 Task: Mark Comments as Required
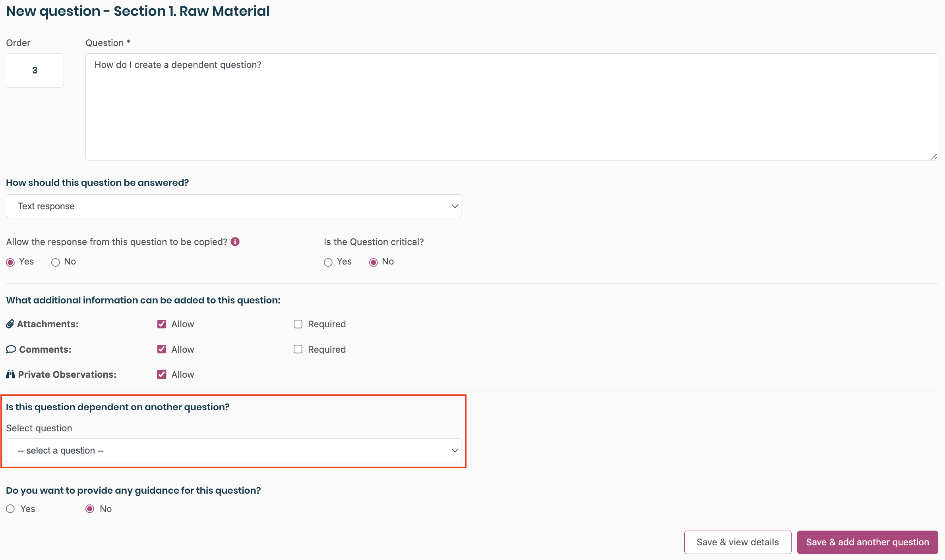coord(298,350)
